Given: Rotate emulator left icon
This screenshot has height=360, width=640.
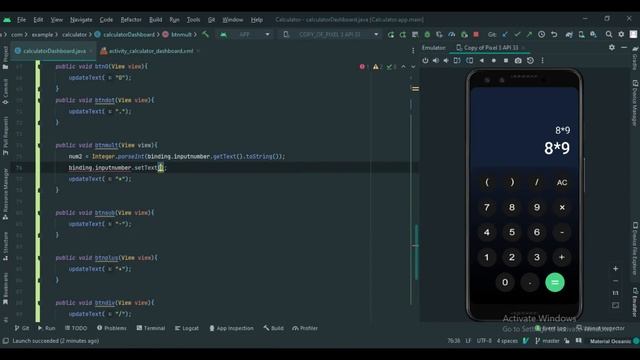Looking at the screenshot, I should 457,60.
